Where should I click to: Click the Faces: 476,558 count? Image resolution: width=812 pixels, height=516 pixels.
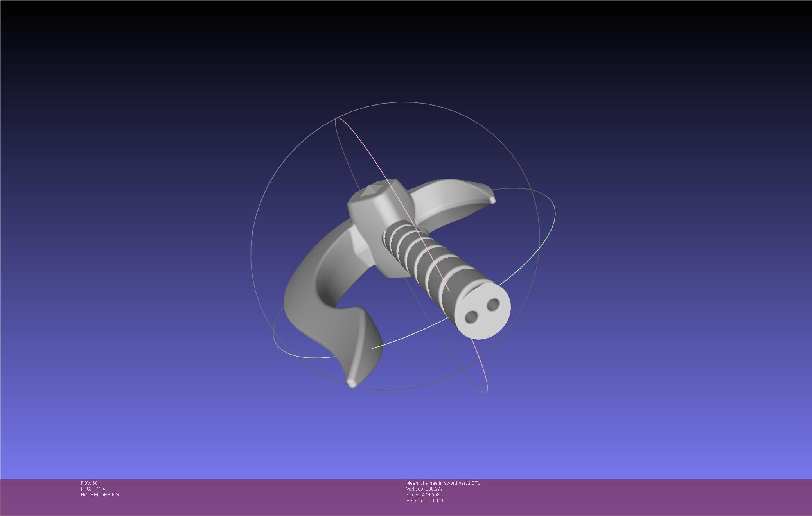click(x=423, y=495)
